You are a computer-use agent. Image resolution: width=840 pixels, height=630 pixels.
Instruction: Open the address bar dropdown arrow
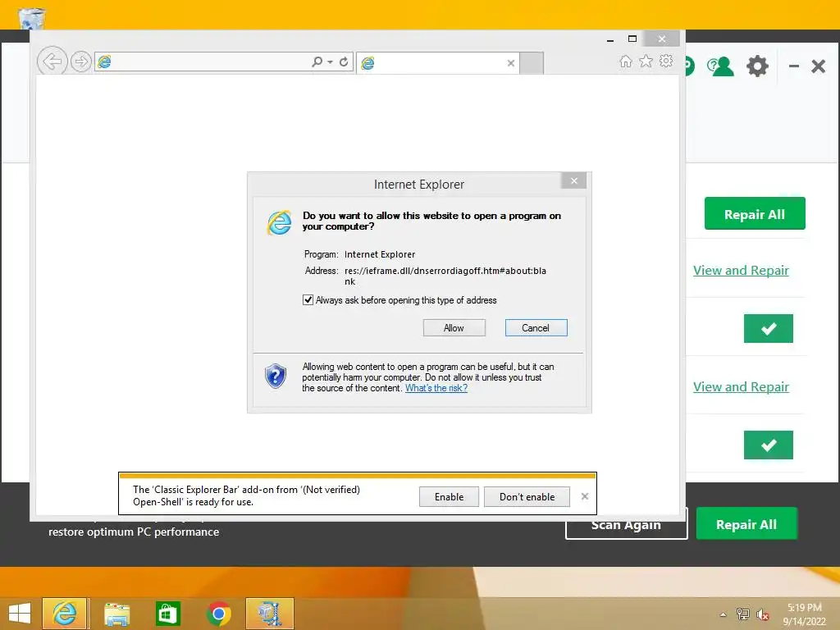click(x=330, y=62)
